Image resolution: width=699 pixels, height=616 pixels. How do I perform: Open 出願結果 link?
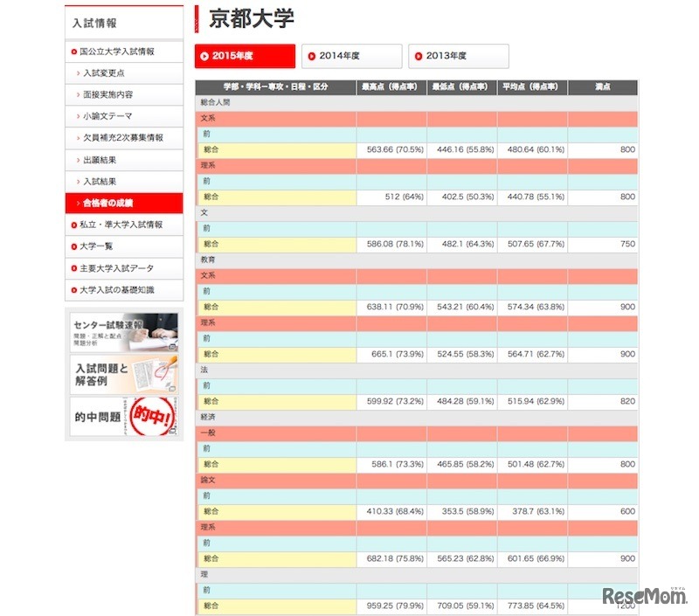(x=124, y=160)
